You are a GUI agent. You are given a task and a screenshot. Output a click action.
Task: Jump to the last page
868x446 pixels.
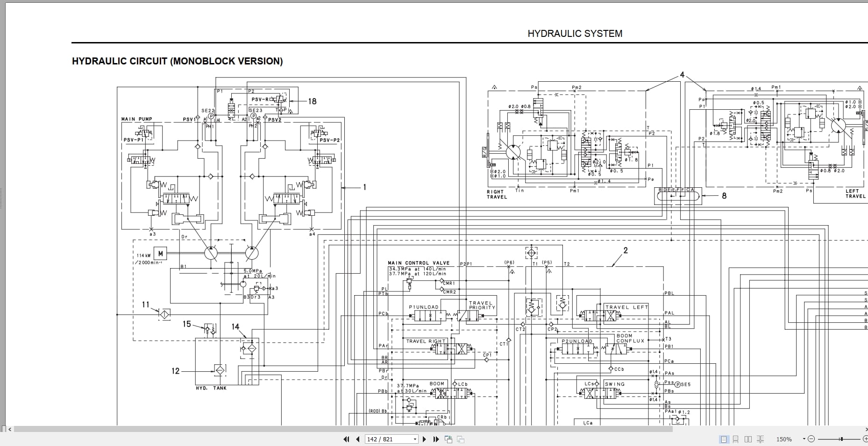(x=436, y=439)
